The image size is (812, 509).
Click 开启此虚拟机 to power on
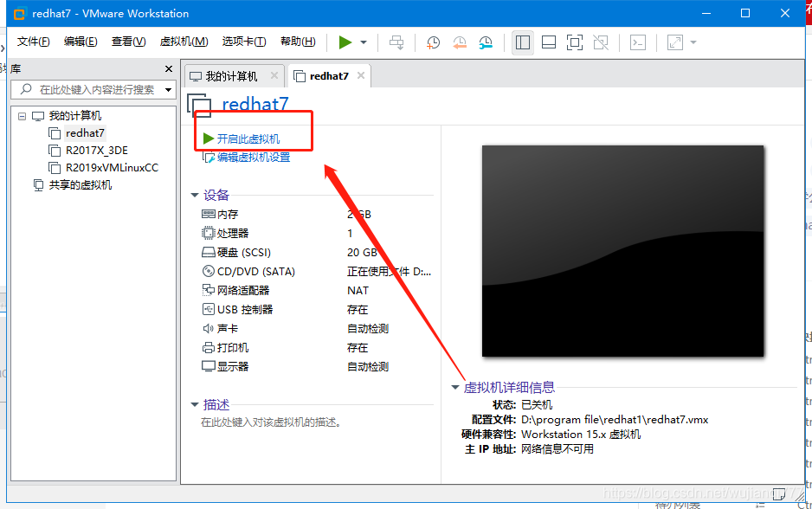[248, 139]
